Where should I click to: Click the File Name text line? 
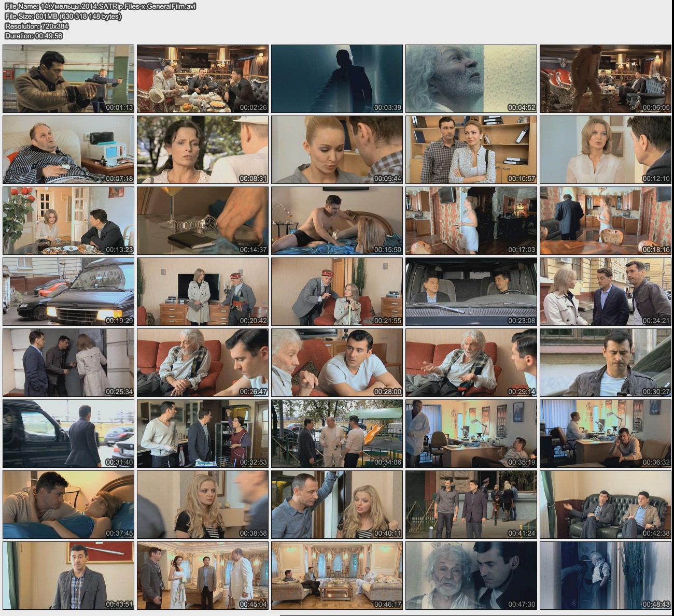tap(101, 6)
